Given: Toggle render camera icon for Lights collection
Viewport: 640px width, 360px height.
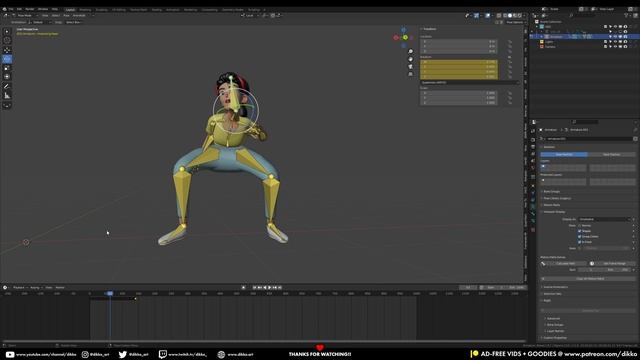Looking at the screenshot, I should (x=625, y=42).
